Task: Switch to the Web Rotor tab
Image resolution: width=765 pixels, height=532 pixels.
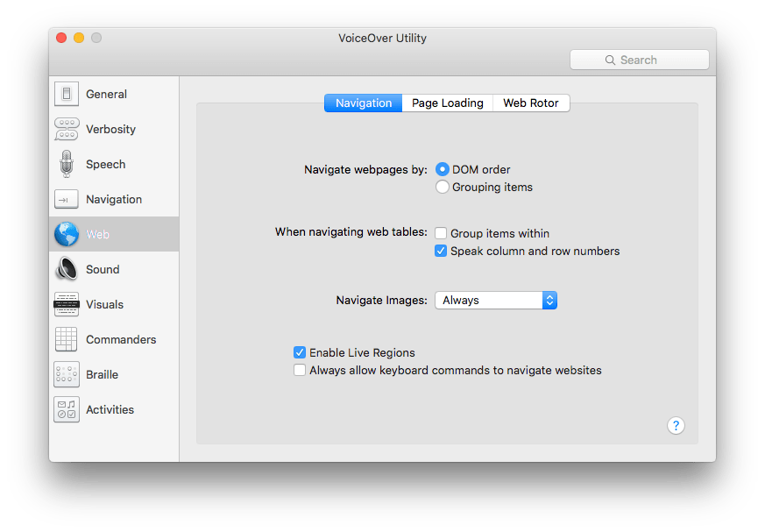Action: [x=531, y=103]
